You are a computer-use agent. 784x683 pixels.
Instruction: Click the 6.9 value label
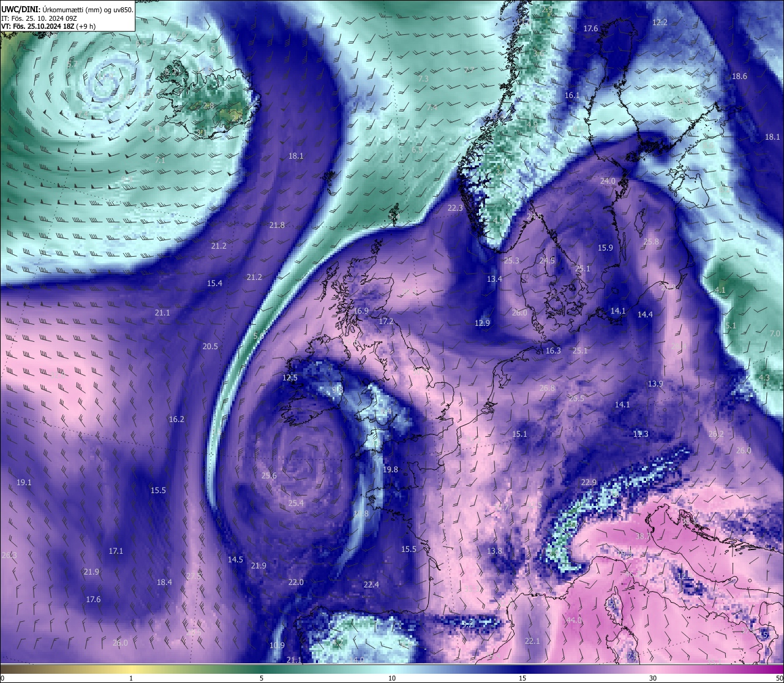pyautogui.click(x=417, y=149)
